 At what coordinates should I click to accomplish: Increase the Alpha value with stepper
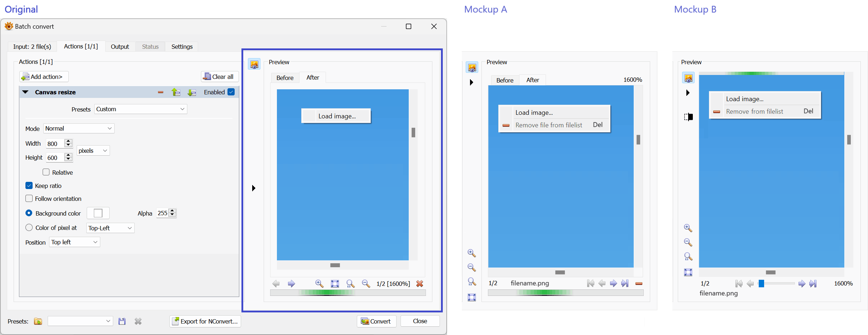(x=172, y=211)
